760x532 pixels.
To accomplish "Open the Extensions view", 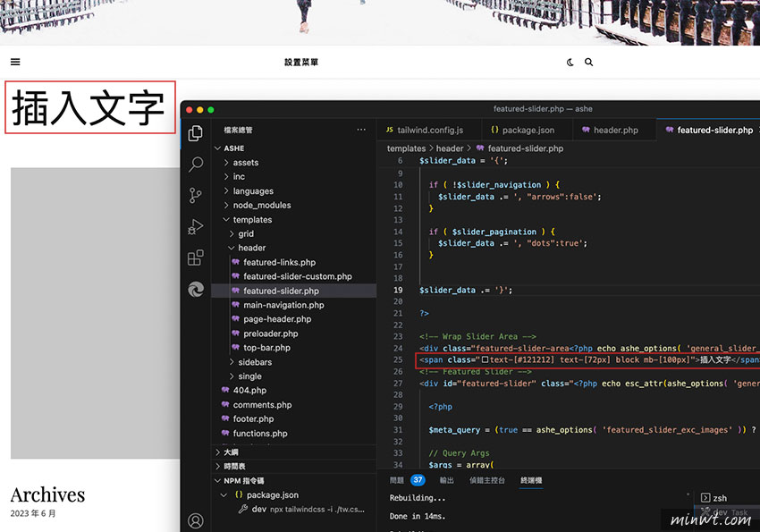I will tap(195, 258).
